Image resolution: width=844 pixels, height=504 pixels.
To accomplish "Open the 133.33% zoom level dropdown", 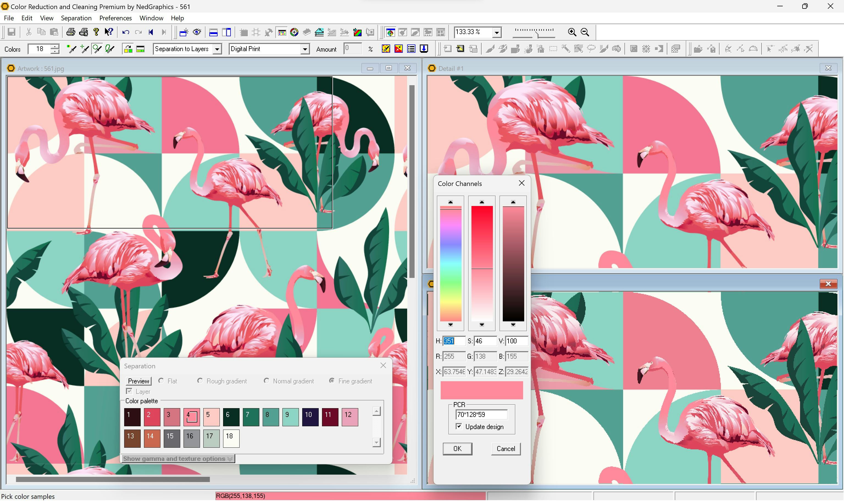I will pos(497,32).
